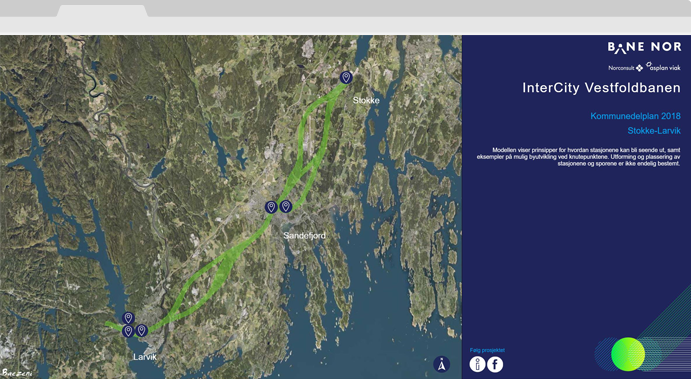Select the lower-left Larvik station pin
The image size is (691, 379).
[x=128, y=331]
